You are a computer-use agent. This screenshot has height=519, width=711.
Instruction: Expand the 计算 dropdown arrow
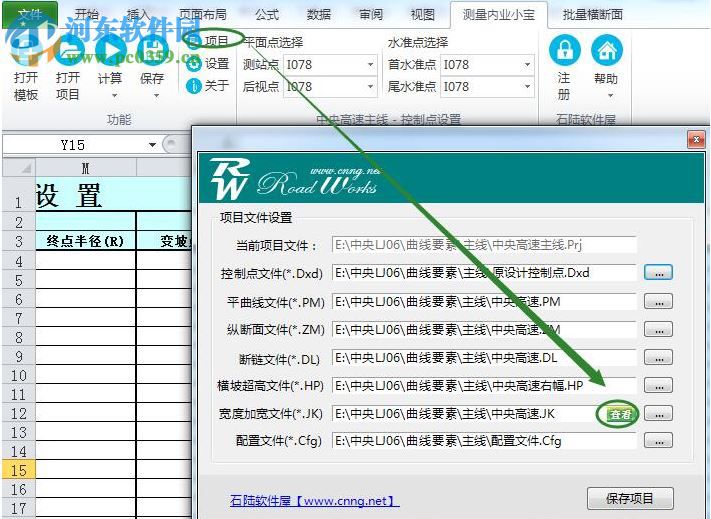(x=114, y=96)
